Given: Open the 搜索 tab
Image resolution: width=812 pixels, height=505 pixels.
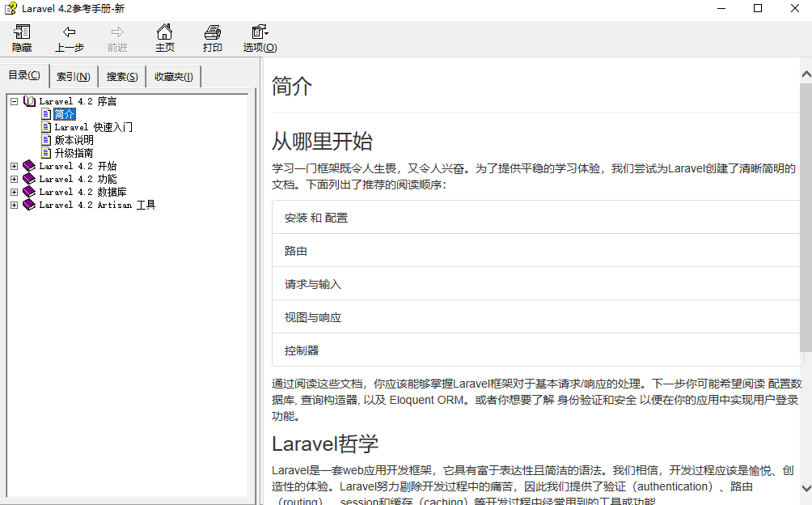Looking at the screenshot, I should (x=121, y=75).
